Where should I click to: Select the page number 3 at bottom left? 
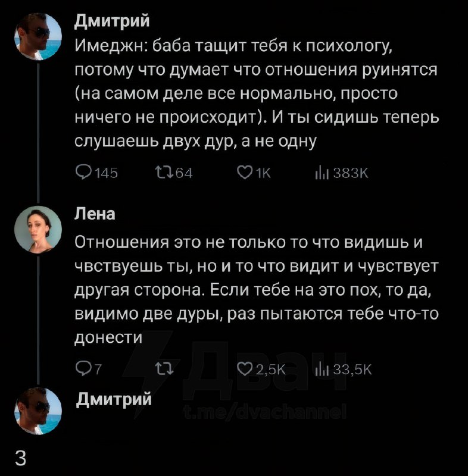pos(21,458)
